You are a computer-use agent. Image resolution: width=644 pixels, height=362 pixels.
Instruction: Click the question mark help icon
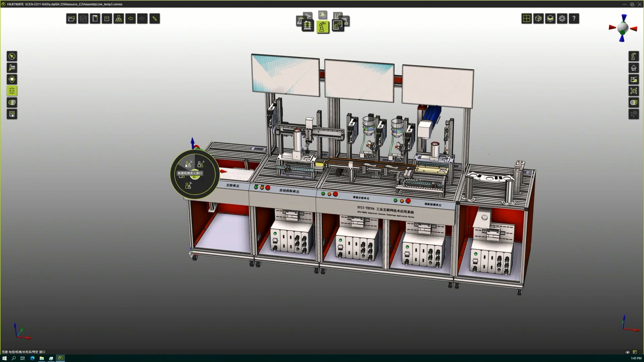(574, 19)
